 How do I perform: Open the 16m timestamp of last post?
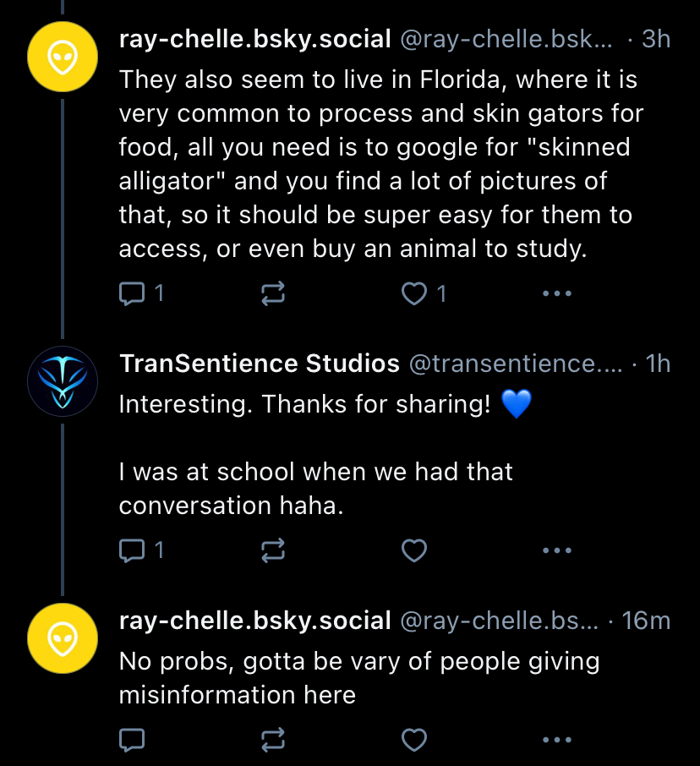coord(646,621)
